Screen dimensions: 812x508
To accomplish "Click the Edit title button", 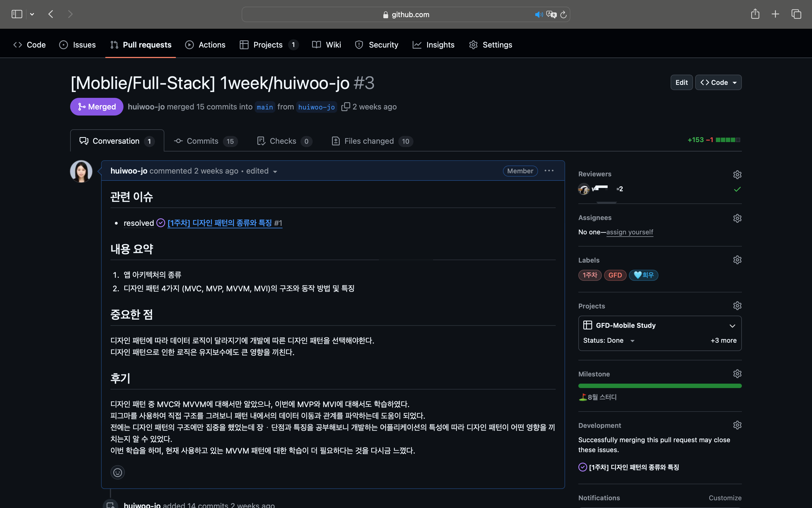I will coord(681,82).
